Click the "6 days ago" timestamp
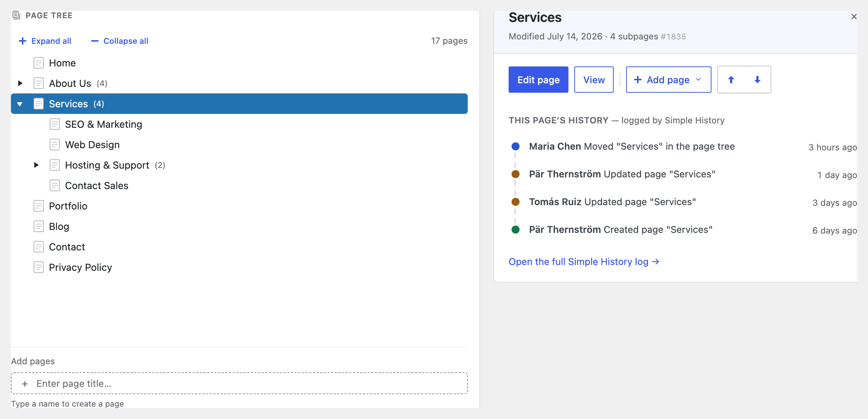This screenshot has height=419, width=868. (x=834, y=230)
